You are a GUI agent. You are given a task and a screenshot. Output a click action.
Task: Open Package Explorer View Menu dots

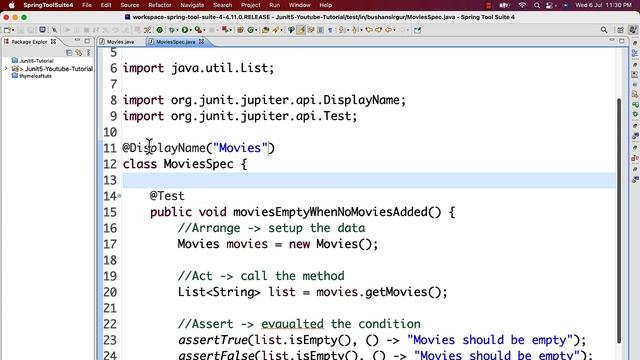pos(88,53)
